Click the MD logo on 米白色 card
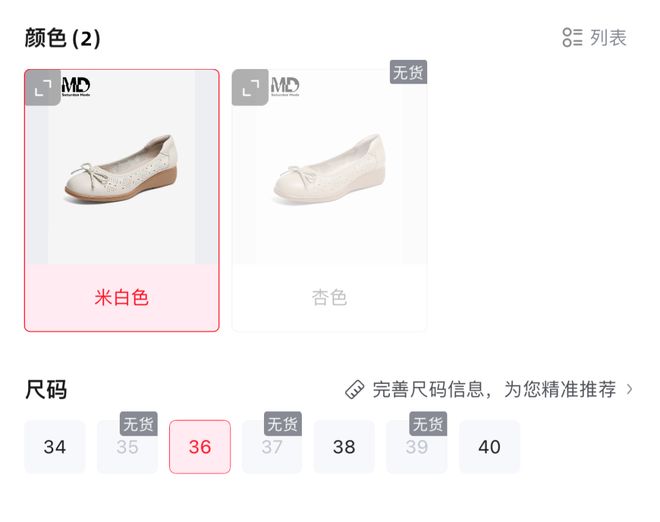 (76, 86)
